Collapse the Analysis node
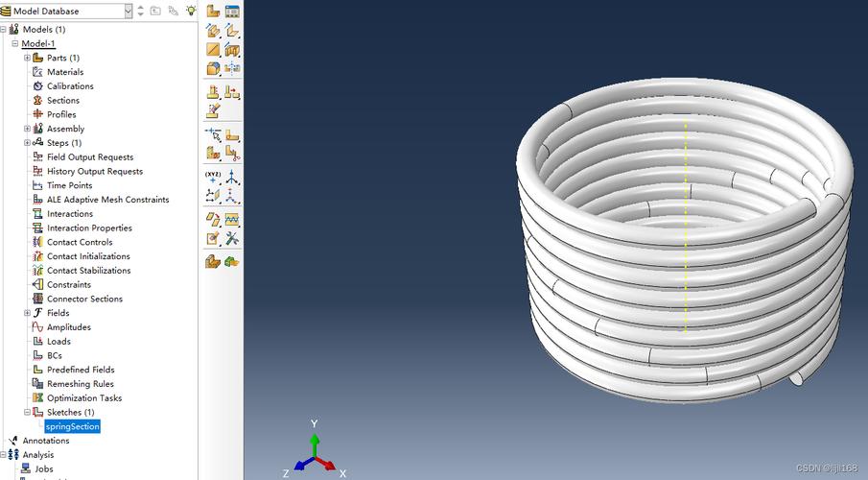The image size is (868, 480). click(x=3, y=455)
